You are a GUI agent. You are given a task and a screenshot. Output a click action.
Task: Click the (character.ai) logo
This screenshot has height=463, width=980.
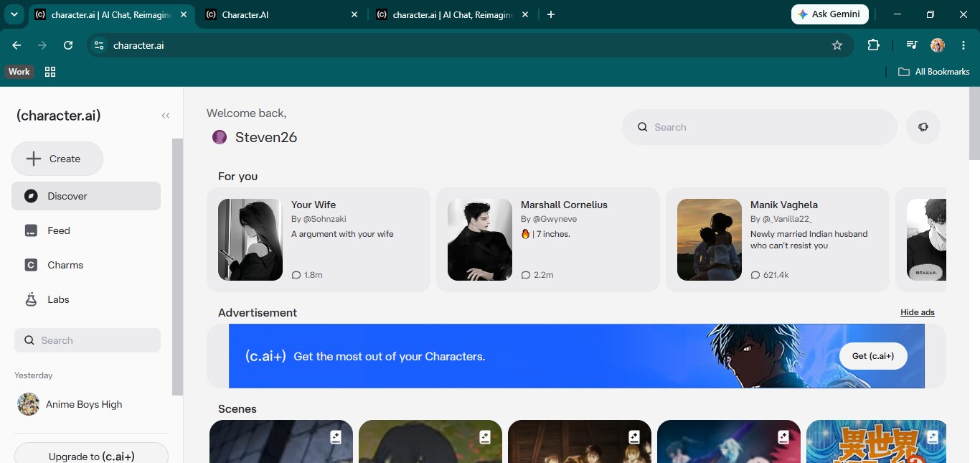[58, 116]
